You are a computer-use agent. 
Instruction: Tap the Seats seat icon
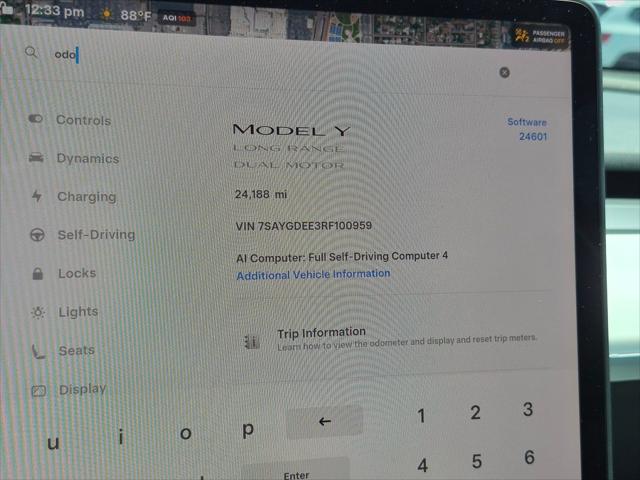click(38, 351)
